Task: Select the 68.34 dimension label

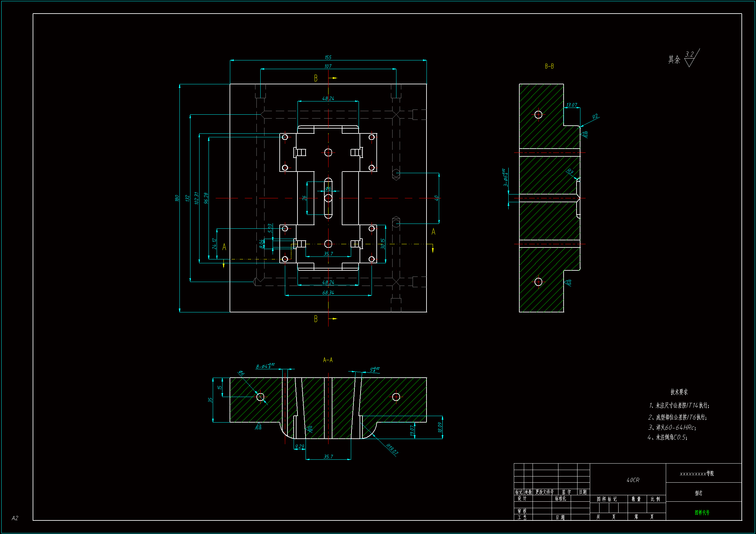Action: coord(328,292)
